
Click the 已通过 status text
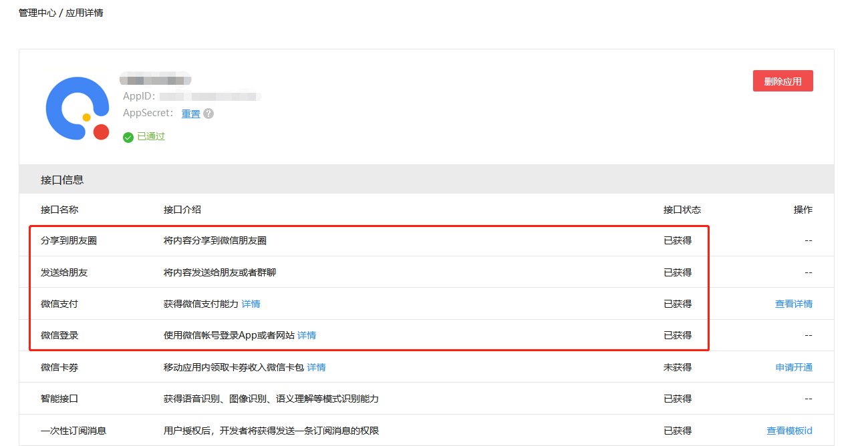click(x=151, y=136)
